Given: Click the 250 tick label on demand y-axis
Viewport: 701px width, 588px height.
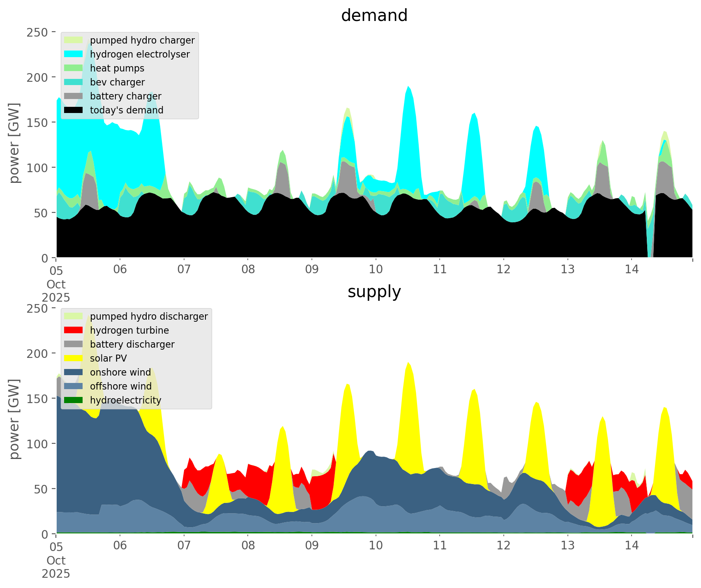Looking at the screenshot, I should 38,32.
